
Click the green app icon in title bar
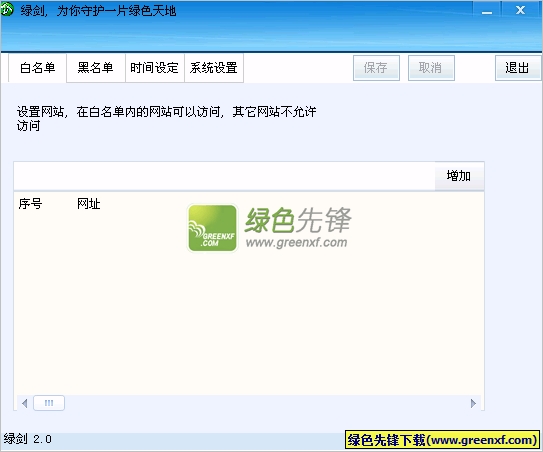(6, 9)
